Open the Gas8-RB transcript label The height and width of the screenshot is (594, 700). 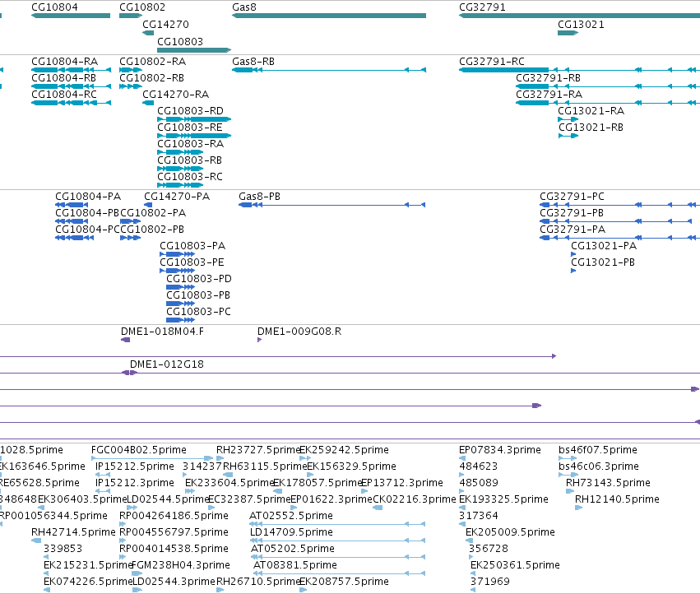[253, 62]
